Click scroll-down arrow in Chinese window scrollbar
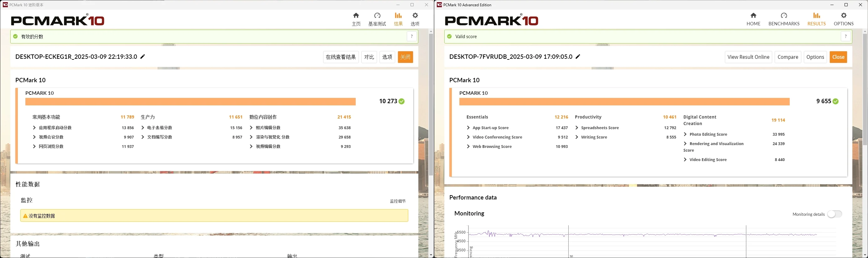Viewport: 868px width, 258px height. 431,255
